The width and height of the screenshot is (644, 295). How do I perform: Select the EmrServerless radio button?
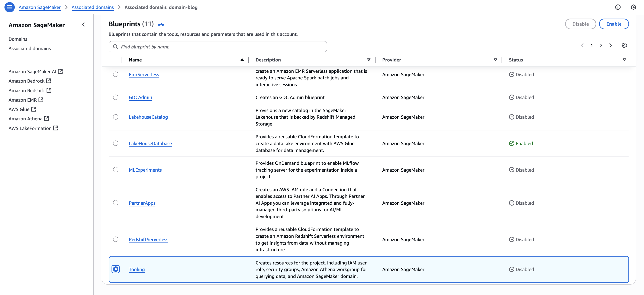tap(116, 74)
